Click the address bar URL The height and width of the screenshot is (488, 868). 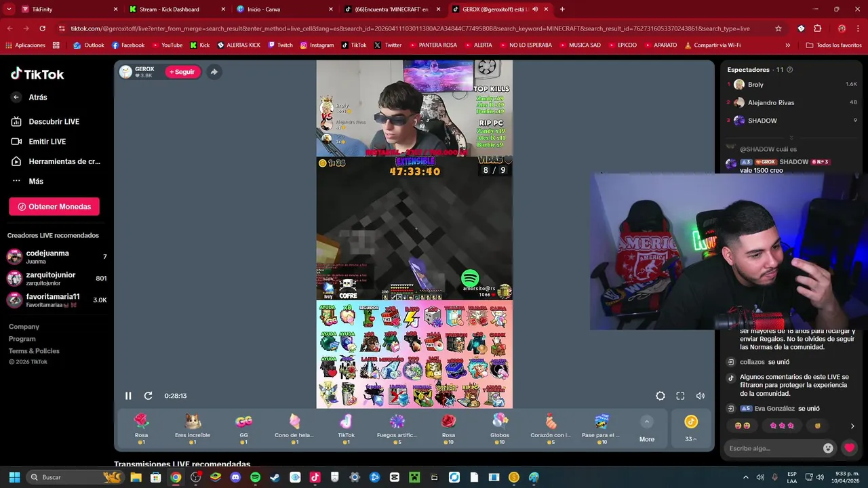coord(410,28)
